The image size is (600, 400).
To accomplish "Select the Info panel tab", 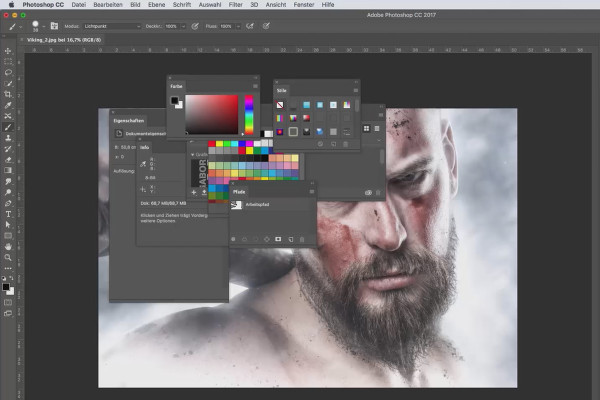I will click(144, 147).
